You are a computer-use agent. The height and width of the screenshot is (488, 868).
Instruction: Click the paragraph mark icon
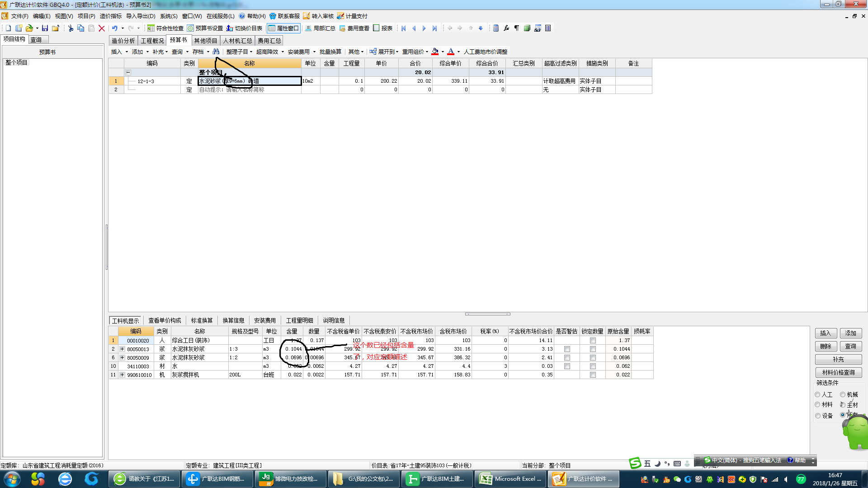point(517,28)
